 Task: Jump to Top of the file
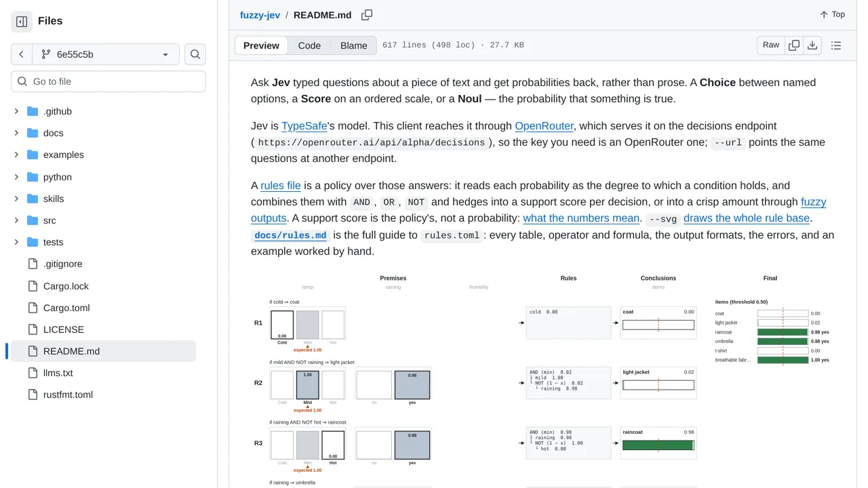pos(833,14)
